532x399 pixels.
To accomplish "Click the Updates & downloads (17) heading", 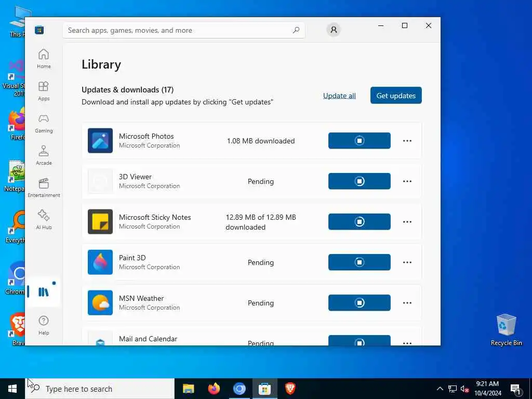I will [x=128, y=89].
